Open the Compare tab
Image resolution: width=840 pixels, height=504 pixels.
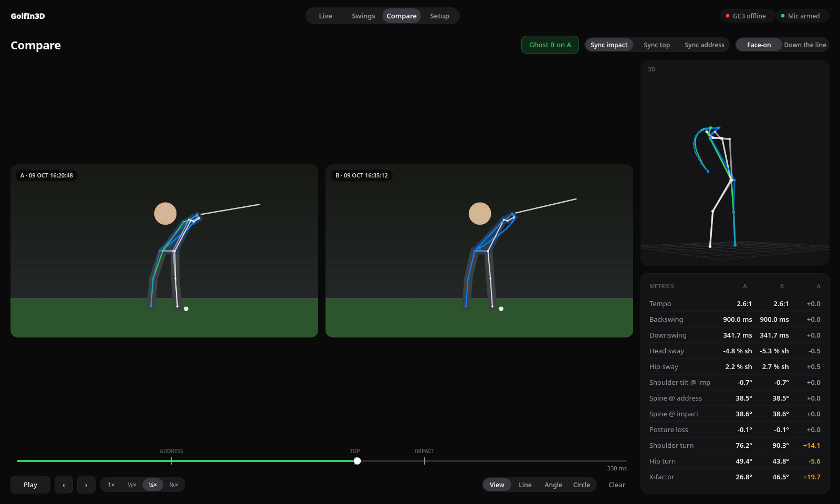coord(402,16)
